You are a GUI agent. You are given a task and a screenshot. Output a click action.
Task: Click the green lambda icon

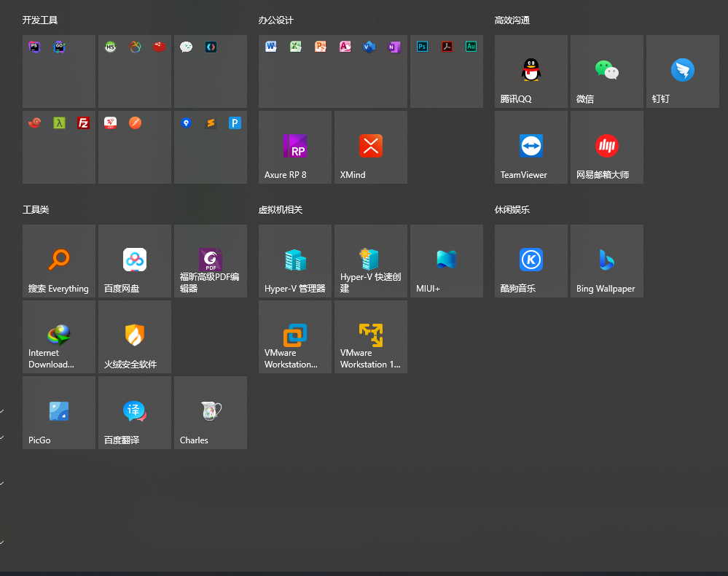pos(60,122)
